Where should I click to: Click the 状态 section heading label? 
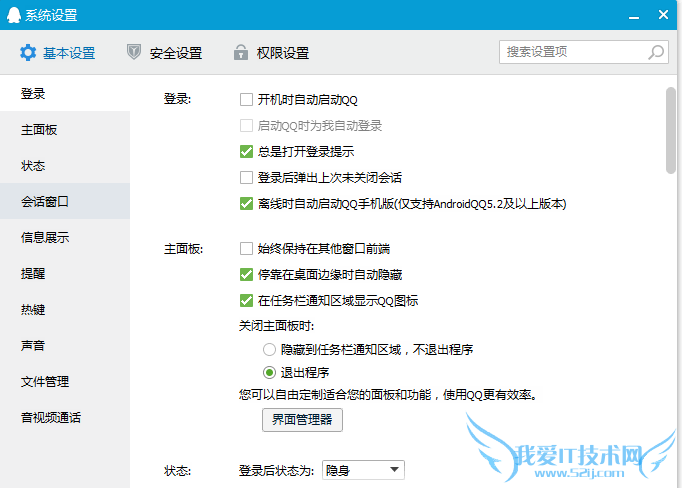pyautogui.click(x=177, y=471)
